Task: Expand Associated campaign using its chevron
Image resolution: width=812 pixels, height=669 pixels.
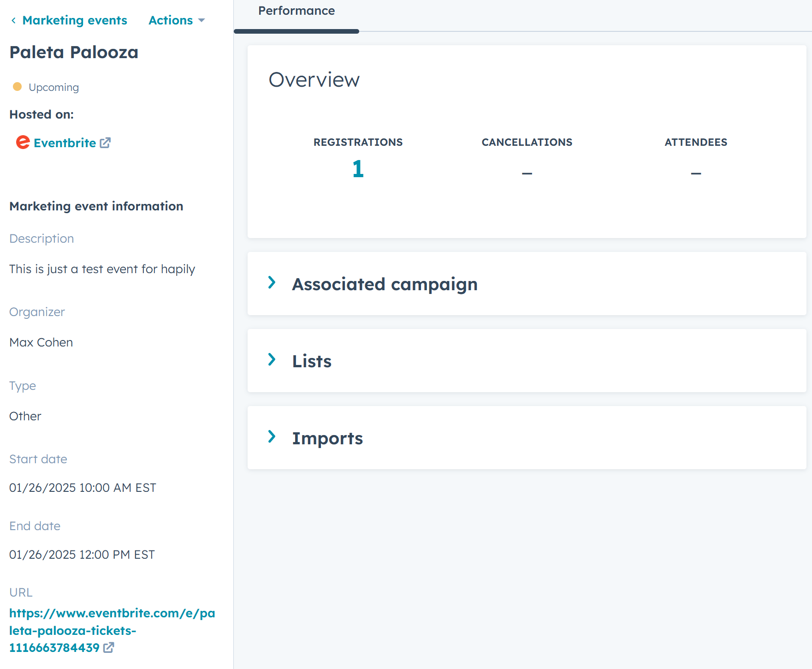Action: point(272,282)
